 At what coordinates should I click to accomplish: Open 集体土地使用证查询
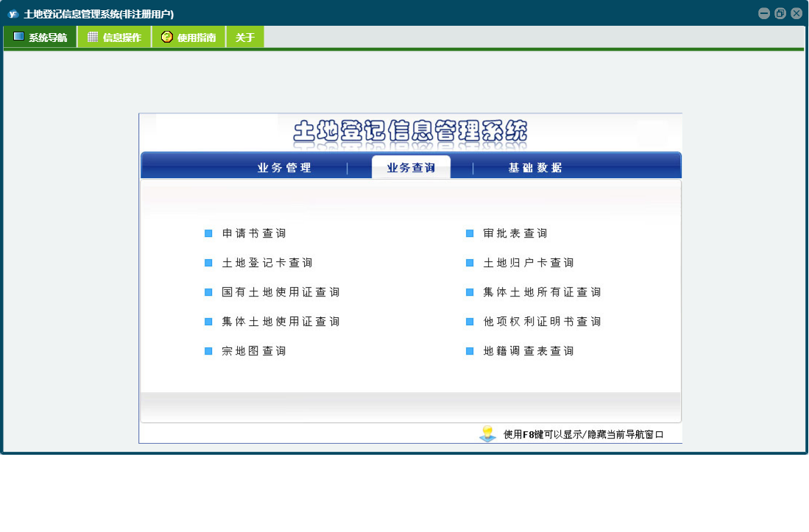(280, 321)
